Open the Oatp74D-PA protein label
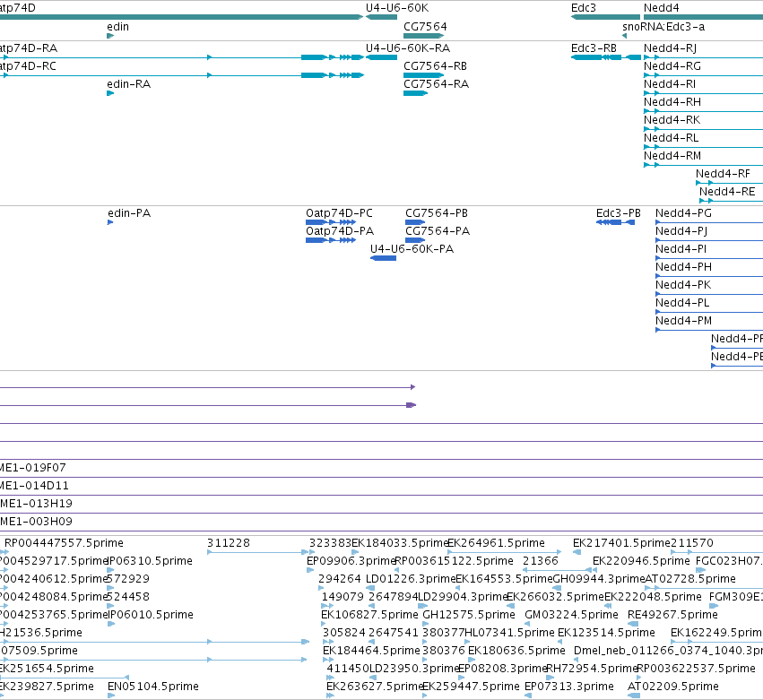Screen dimensions: 763x700 click(340, 231)
